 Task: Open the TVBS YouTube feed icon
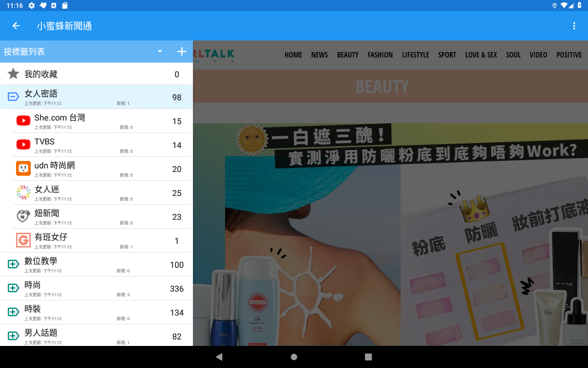23,144
